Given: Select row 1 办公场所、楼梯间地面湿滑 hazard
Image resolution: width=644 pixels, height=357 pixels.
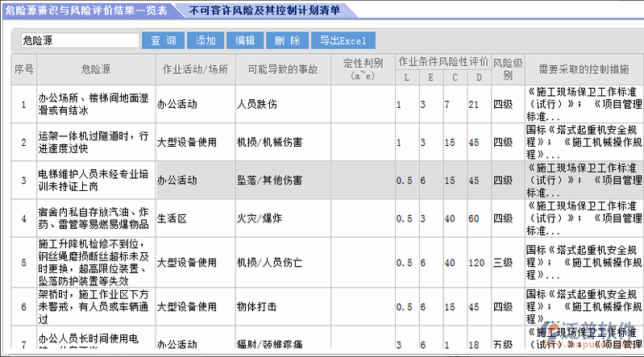Looking at the screenshot, I should coord(96,104).
